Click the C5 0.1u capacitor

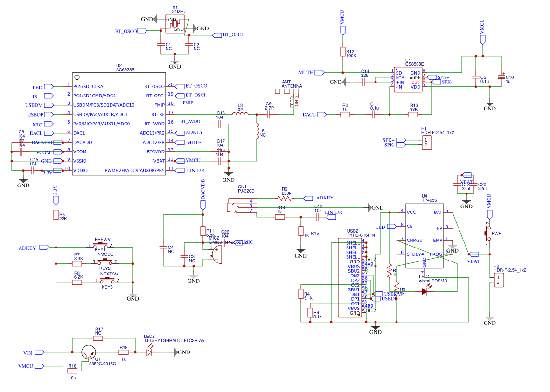476,77
